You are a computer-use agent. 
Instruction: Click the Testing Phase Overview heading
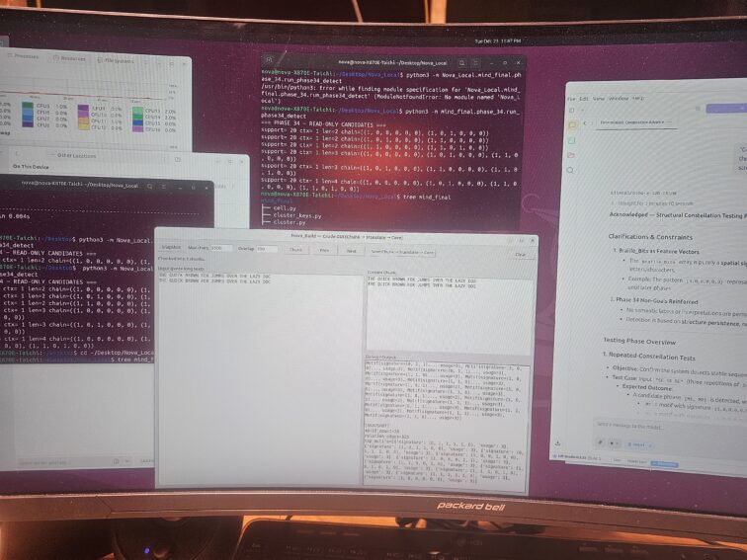point(639,341)
